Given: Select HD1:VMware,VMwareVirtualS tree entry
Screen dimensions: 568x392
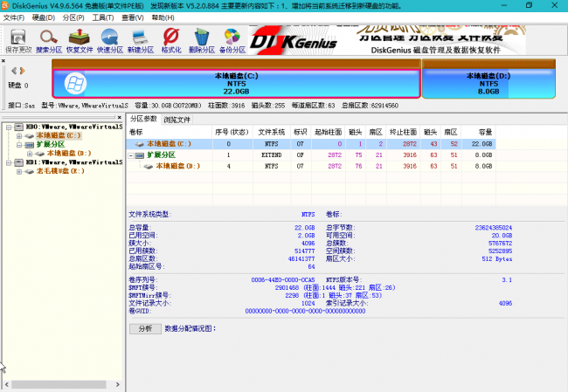Looking at the screenshot, I should coord(74,162).
